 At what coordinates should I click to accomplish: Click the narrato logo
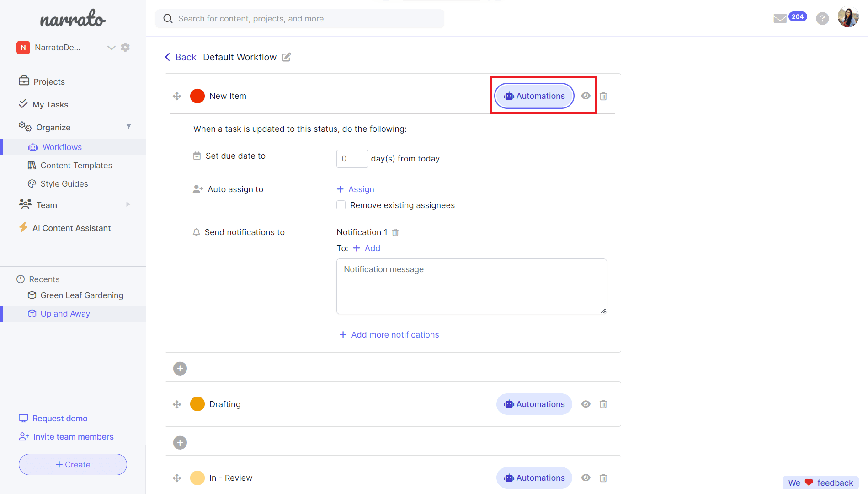(x=73, y=18)
